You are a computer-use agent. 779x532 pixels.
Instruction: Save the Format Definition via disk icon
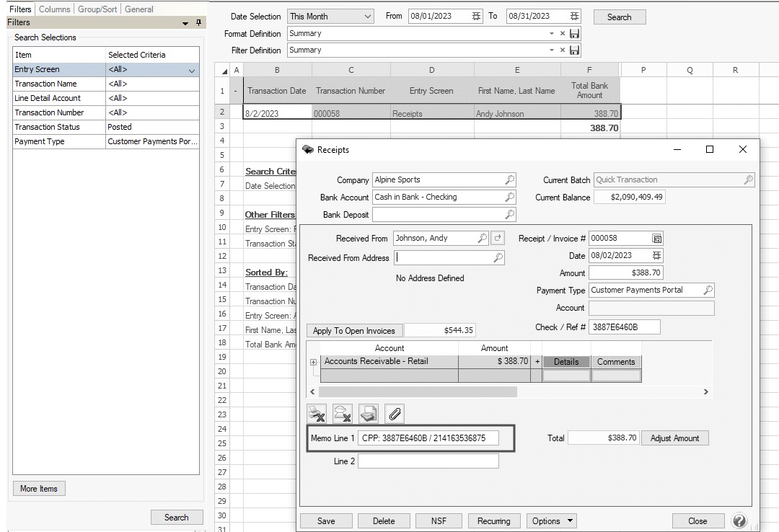pos(574,34)
